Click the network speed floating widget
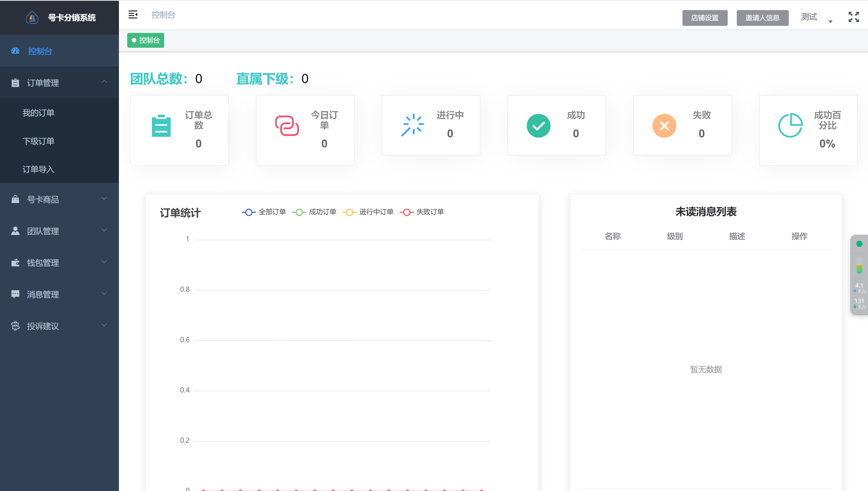This screenshot has width=868, height=491. coord(859,275)
